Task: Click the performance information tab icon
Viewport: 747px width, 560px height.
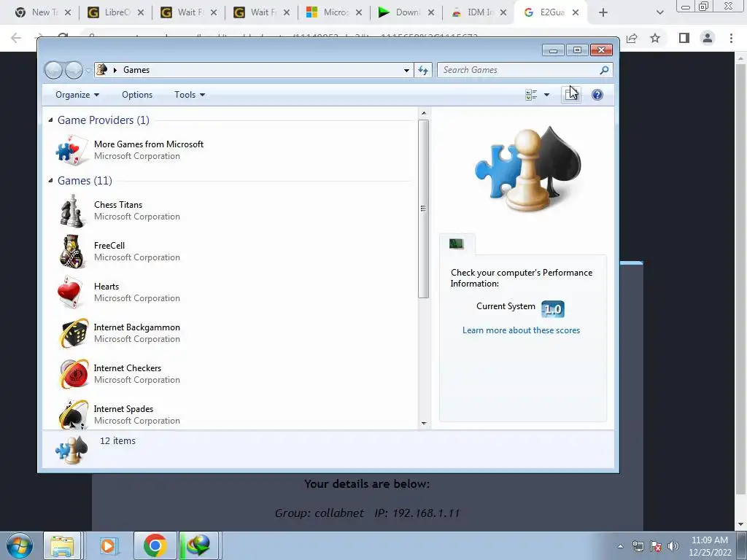Action: [x=457, y=244]
